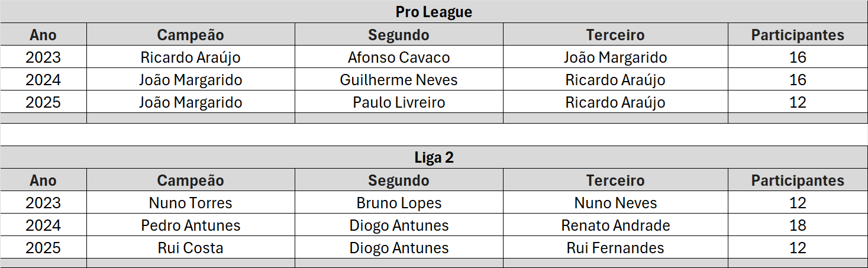Select the Nuno Torres champion cell
This screenshot has height=268, width=868.
(191, 203)
